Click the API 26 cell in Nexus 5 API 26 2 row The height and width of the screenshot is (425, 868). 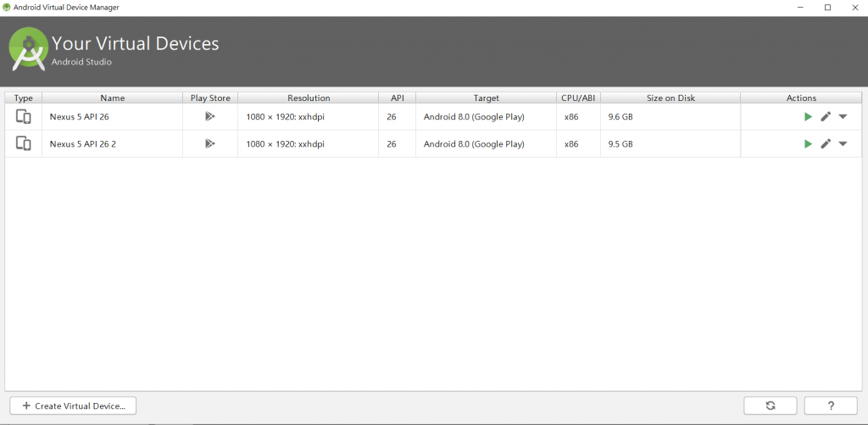pos(398,144)
